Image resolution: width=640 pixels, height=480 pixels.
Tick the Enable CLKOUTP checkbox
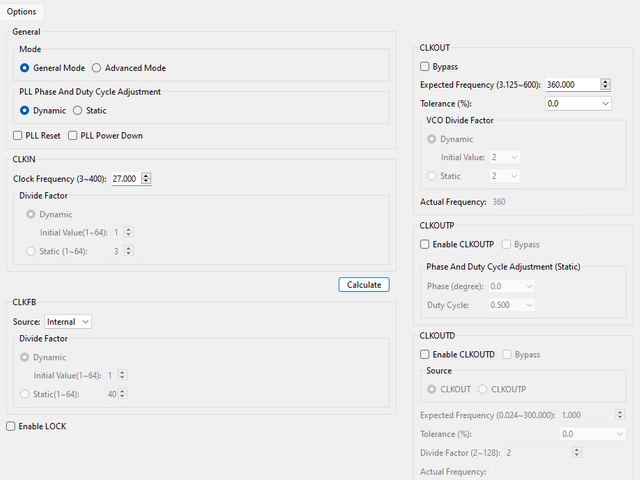[x=425, y=244]
